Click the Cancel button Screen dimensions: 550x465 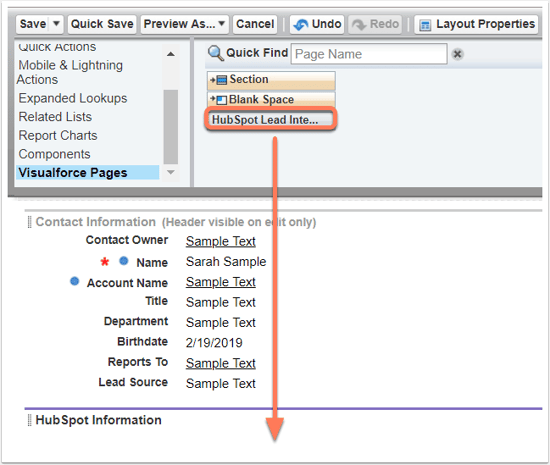click(x=255, y=24)
